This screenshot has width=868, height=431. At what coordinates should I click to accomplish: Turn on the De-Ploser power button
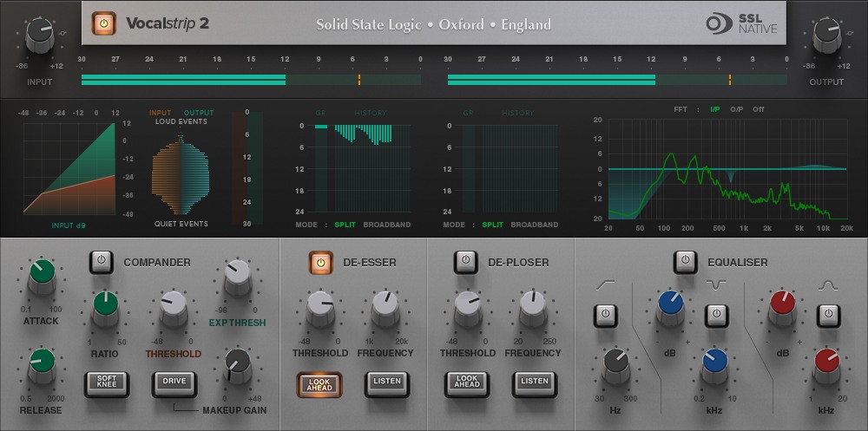466,260
